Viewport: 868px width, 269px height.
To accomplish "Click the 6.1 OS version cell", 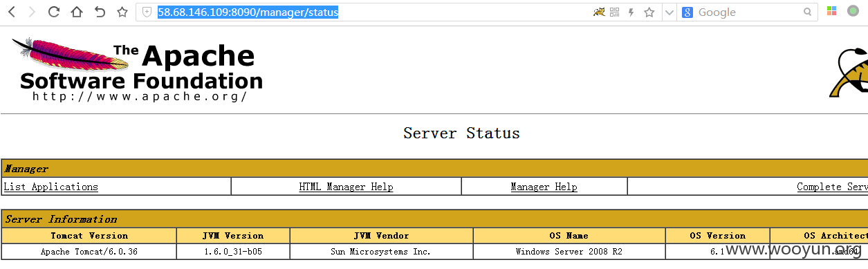I will coord(717,252).
